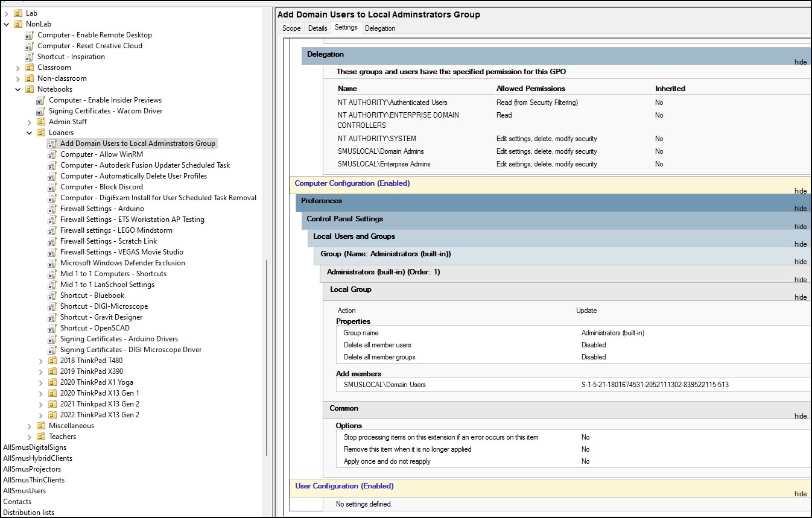The height and width of the screenshot is (518, 812).
Task: Click the GPO icon for Microsoft Windows Defender Exclusion
Action: coord(52,263)
